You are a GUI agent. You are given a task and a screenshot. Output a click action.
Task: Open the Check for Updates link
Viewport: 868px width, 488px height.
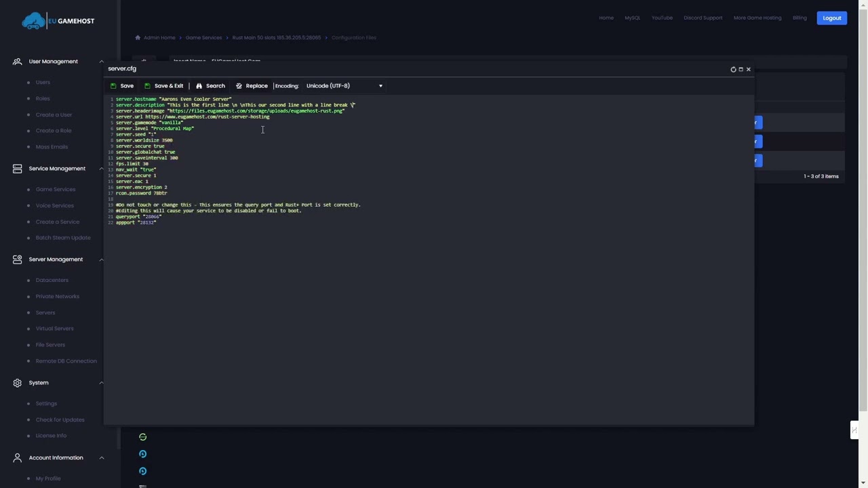tap(60, 420)
